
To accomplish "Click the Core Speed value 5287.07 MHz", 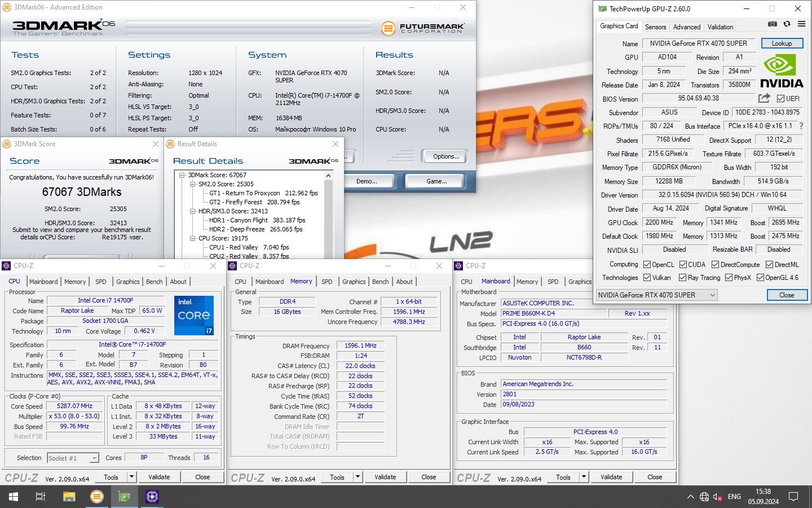I will [x=74, y=406].
